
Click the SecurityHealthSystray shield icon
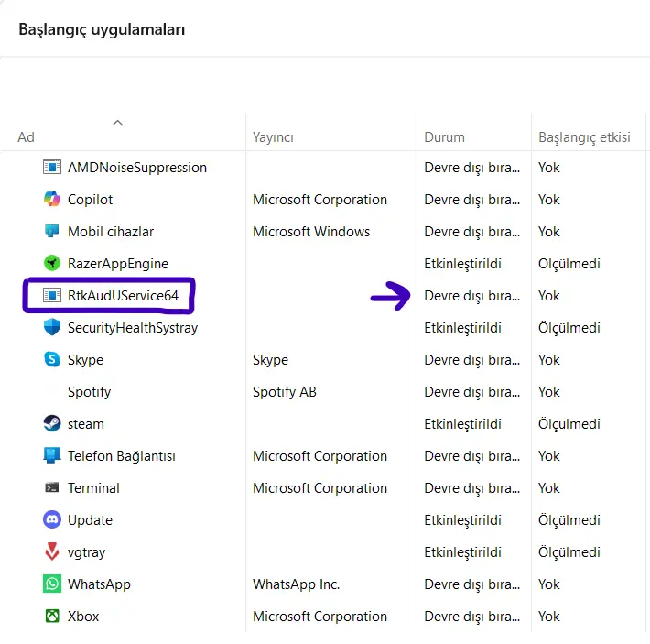52,327
